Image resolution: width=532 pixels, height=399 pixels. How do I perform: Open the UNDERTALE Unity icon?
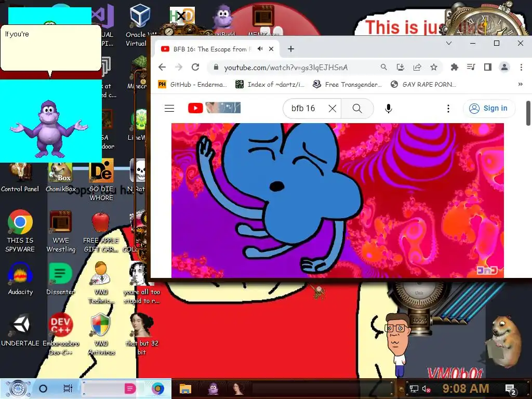(20, 329)
